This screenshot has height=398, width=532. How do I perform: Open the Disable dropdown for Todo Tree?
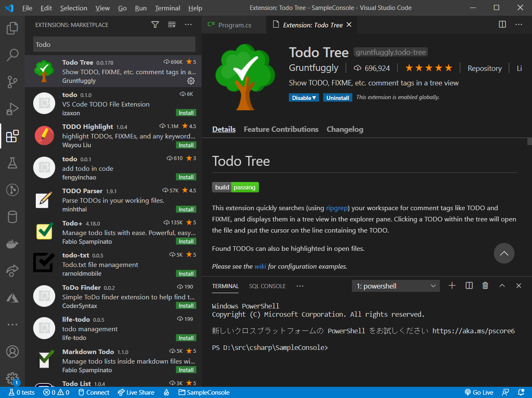304,98
